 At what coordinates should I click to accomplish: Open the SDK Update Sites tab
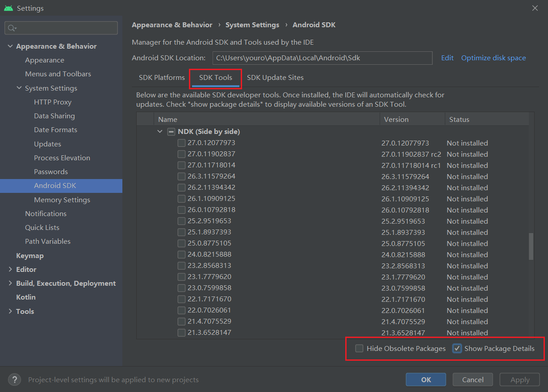tap(275, 78)
